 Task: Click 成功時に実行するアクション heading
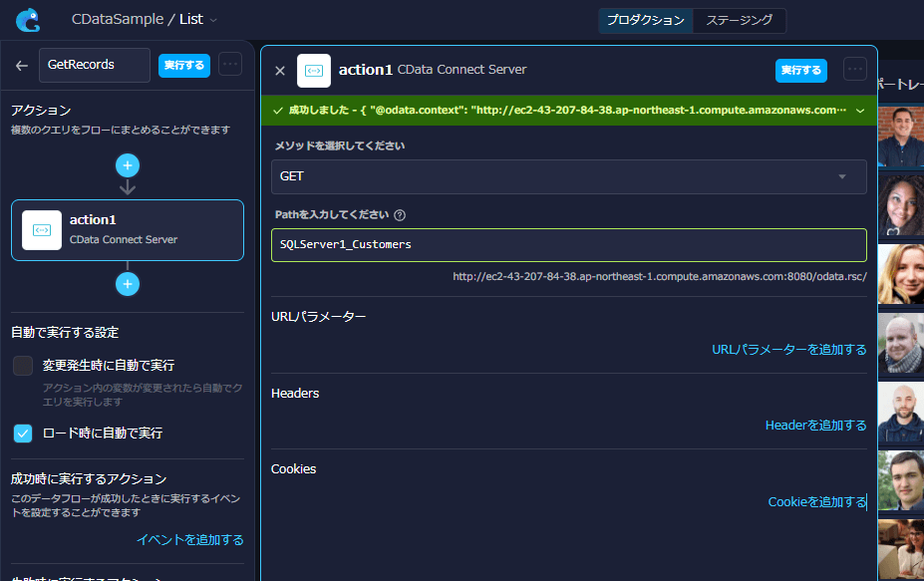pyautogui.click(x=89, y=479)
